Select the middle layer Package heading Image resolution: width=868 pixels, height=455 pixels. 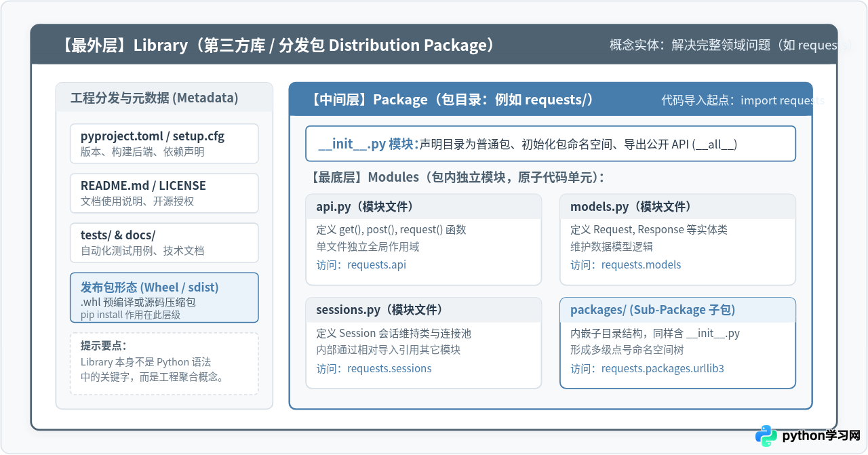(452, 100)
